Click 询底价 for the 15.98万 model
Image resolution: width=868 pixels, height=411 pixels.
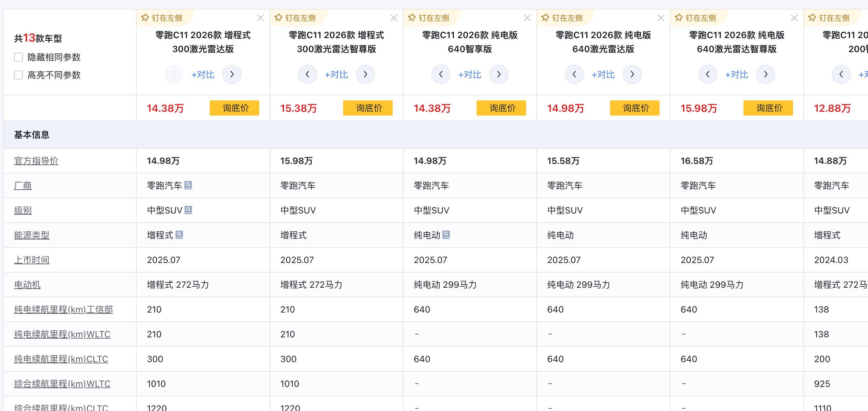tap(768, 108)
